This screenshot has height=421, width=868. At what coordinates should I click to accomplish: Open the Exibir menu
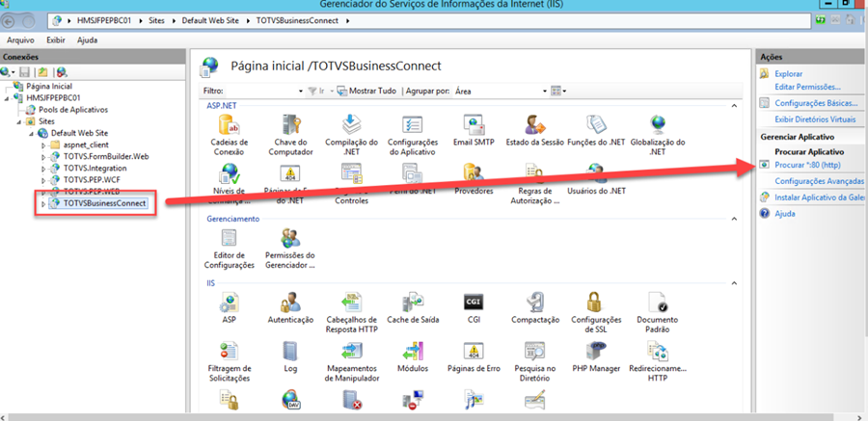pos(55,40)
